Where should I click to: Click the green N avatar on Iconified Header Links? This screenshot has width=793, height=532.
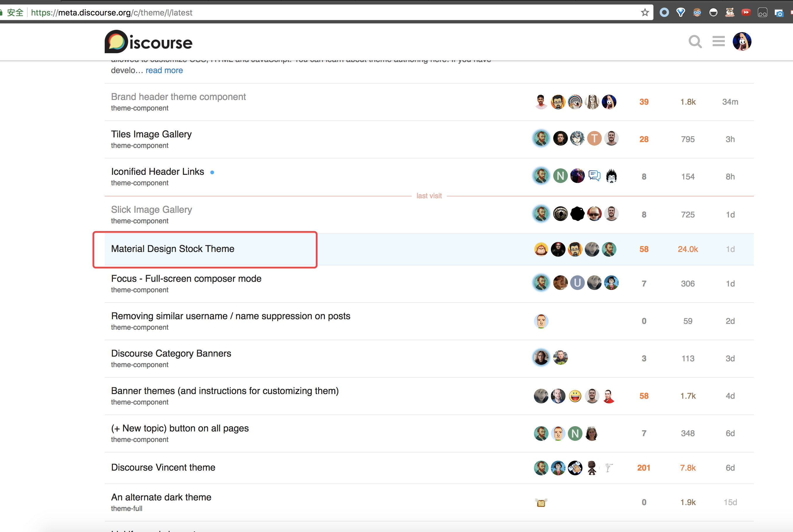(560, 176)
